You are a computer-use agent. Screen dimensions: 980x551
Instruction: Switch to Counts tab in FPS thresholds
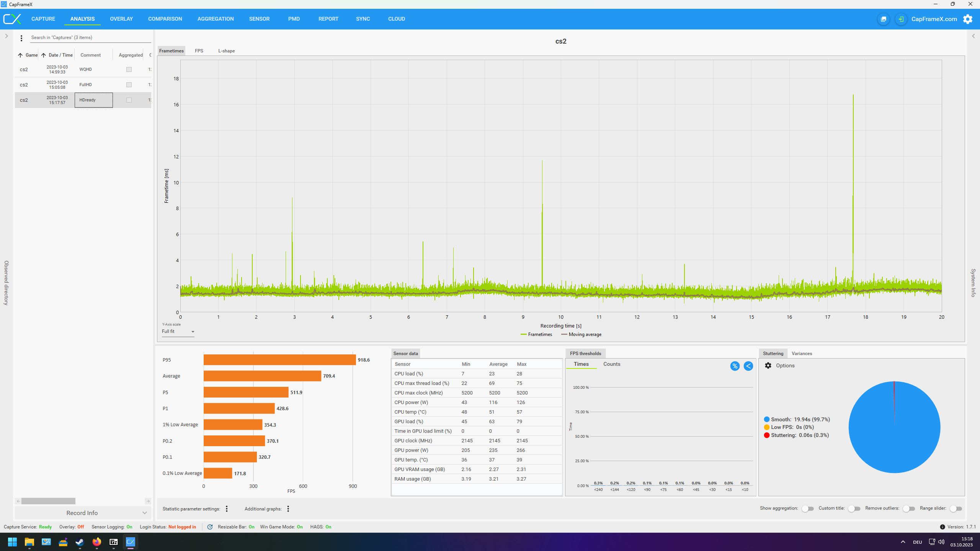point(612,364)
